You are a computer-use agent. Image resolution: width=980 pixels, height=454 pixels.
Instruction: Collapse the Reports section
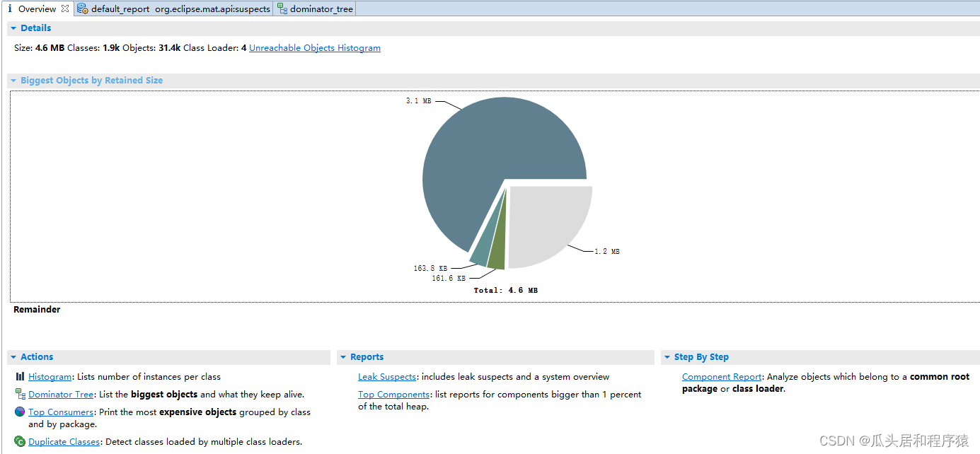(x=343, y=357)
